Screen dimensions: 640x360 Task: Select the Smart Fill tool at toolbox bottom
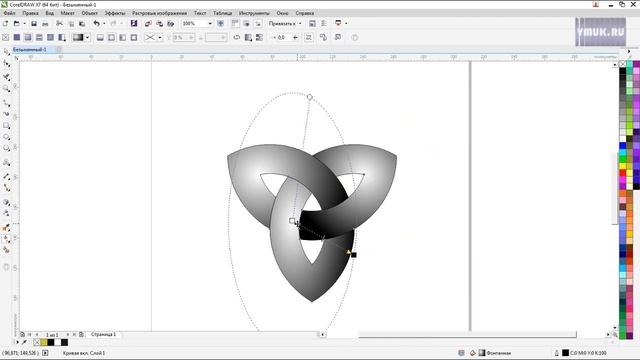click(x=6, y=250)
